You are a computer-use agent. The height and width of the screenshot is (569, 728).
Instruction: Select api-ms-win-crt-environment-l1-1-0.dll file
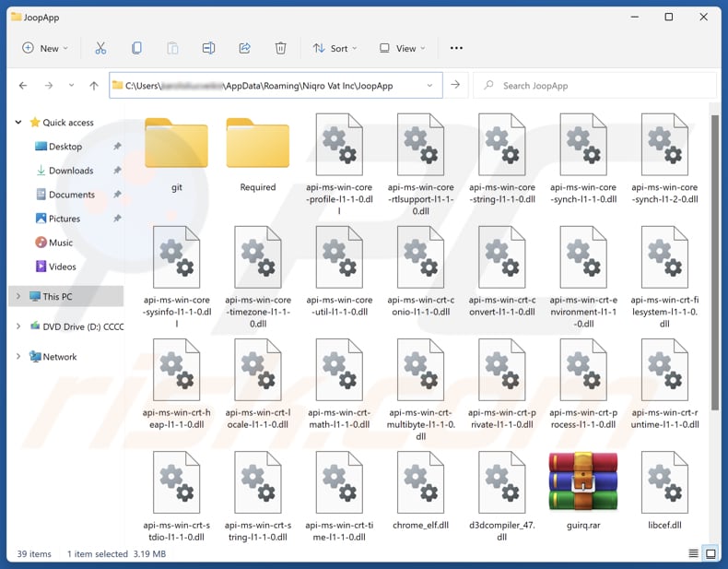click(x=583, y=278)
